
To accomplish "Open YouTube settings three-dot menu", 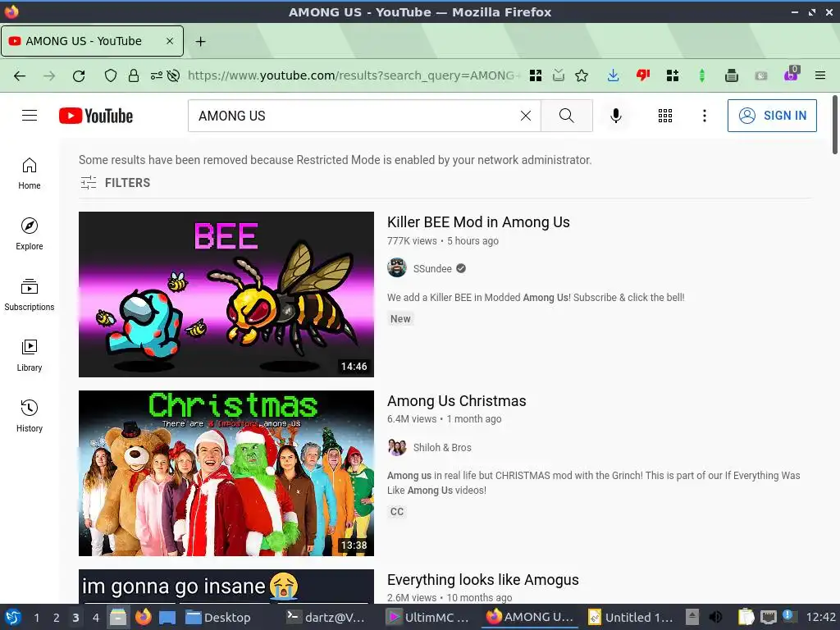I will click(705, 116).
